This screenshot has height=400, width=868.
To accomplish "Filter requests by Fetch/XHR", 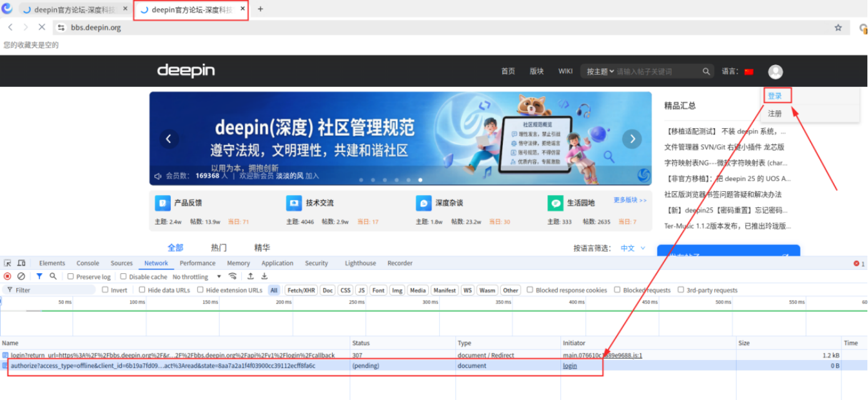I will tap(301, 290).
